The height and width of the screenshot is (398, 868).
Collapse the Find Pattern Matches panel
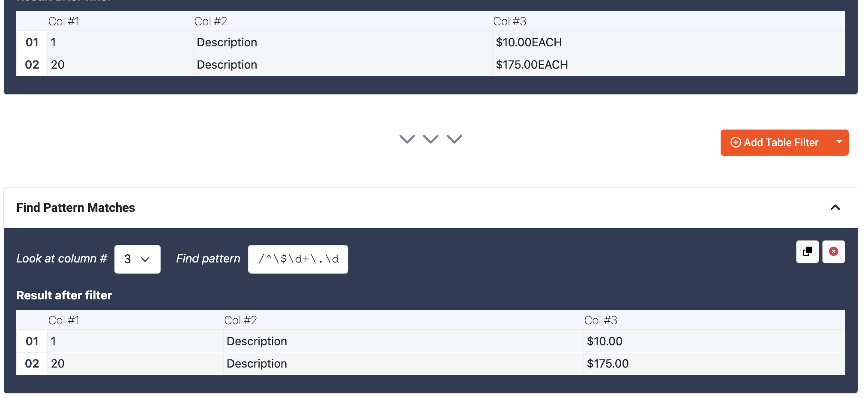click(x=835, y=208)
